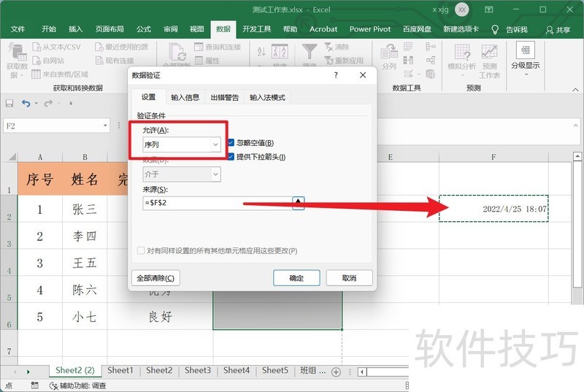Switch to IME Mode (输入法模式) tab
Image resolution: width=584 pixels, height=392 pixels.
point(267,98)
